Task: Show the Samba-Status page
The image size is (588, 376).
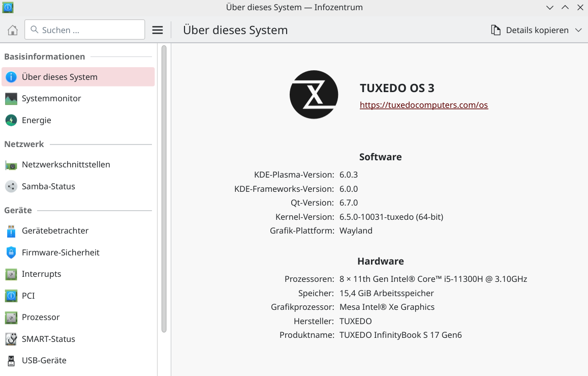Action: point(78,187)
